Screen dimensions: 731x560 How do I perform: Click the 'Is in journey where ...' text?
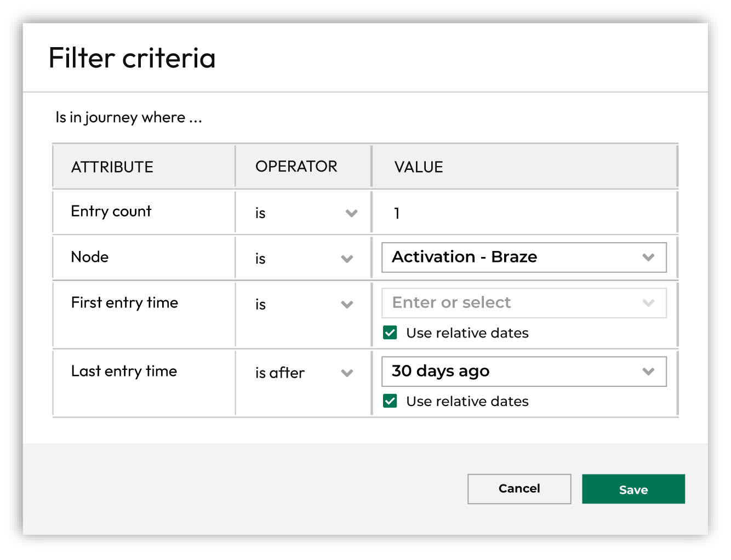[129, 117]
